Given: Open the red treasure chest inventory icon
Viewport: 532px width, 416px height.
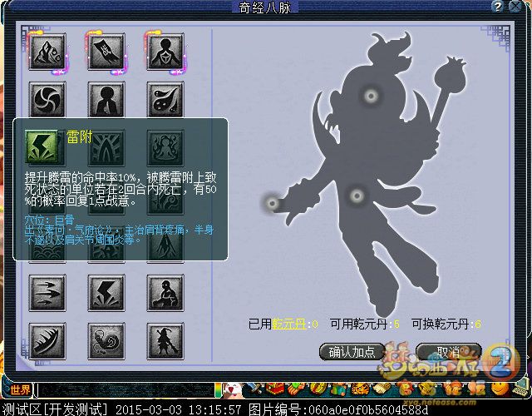Looking at the screenshot, I should click(275, 389).
